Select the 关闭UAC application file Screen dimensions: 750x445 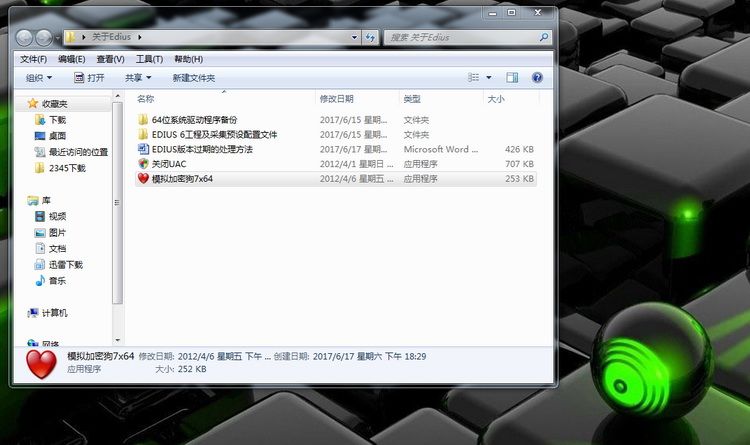(168, 164)
